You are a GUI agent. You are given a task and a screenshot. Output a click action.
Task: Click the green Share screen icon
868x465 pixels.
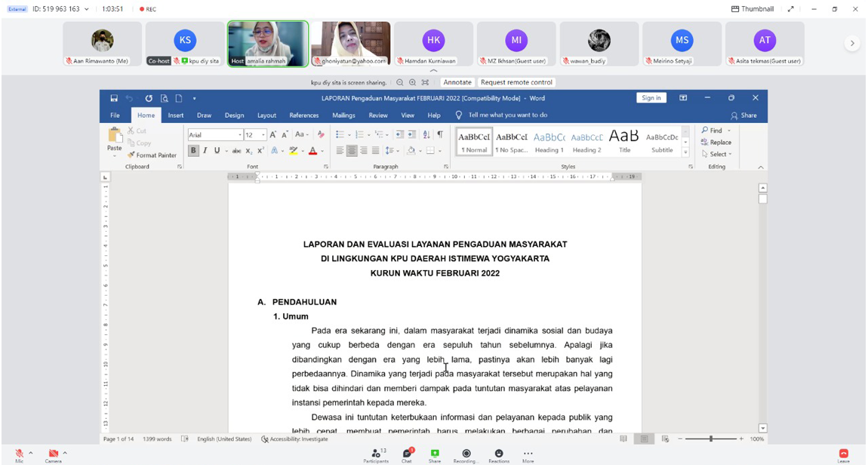(435, 453)
